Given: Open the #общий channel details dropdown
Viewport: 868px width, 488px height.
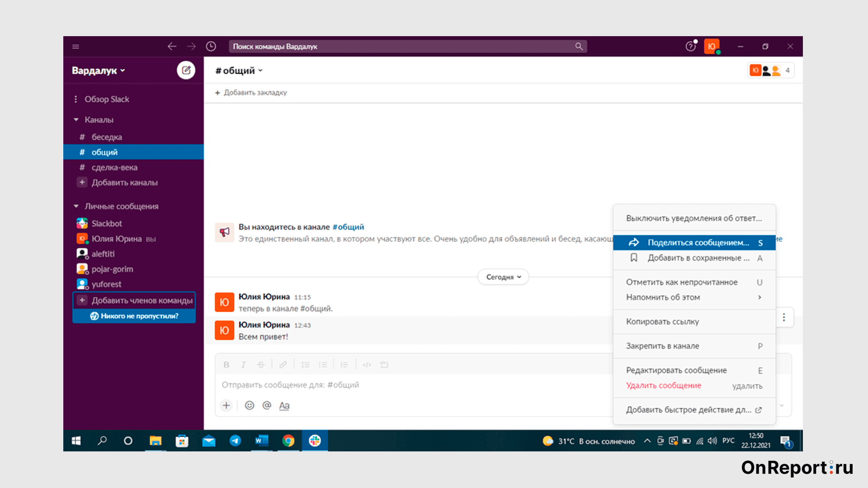Looking at the screenshot, I should point(239,70).
